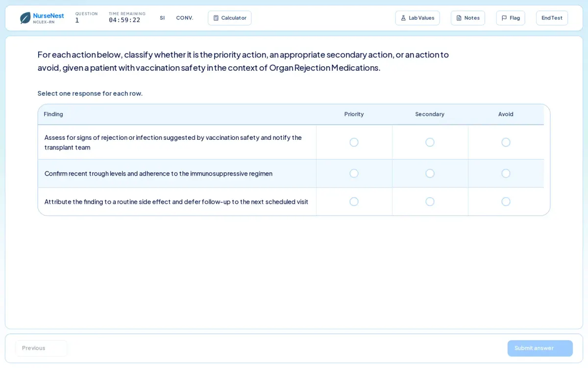Open the Lab Values reference
This screenshot has width=588, height=368.
(x=417, y=18)
